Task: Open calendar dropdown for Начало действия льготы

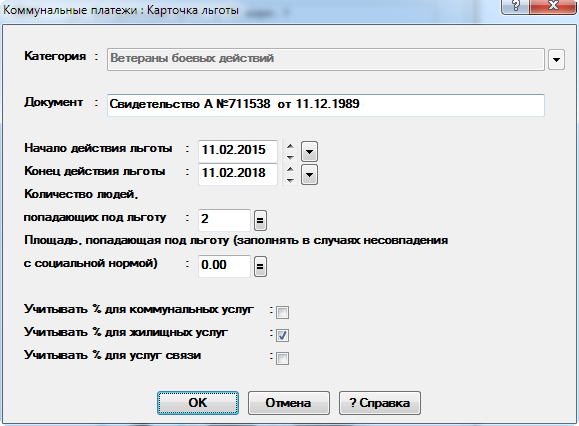Action: tap(309, 152)
